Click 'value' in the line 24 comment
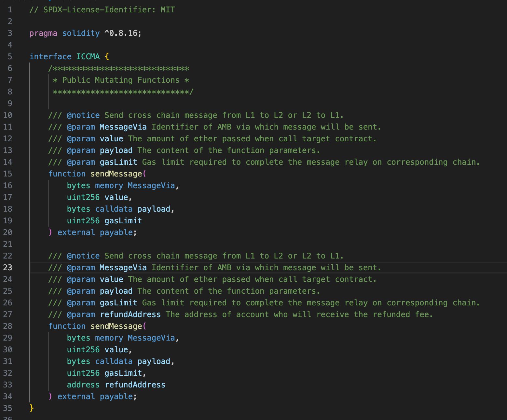This screenshot has width=507, height=420. 111,279
